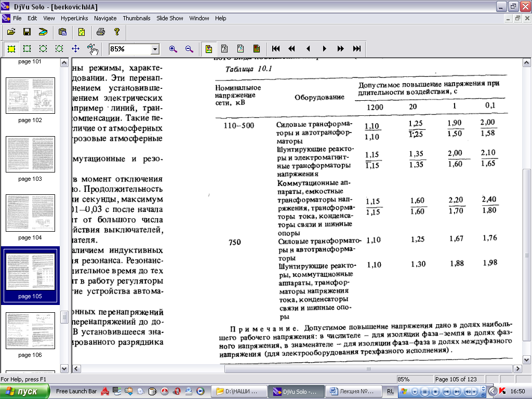Viewport: 532px width, 399px height.
Task: Click the Kaspersky tray icon
Action: (502, 391)
